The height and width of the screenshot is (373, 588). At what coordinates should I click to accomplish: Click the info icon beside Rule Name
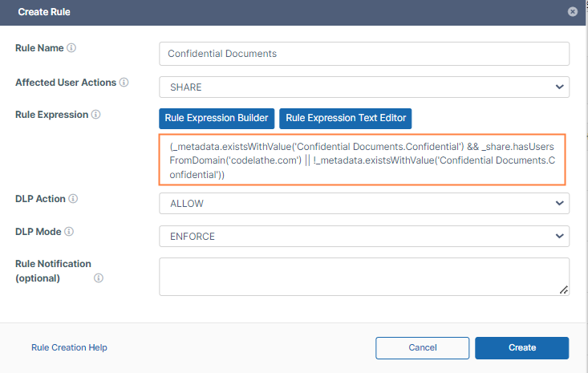[71, 48]
